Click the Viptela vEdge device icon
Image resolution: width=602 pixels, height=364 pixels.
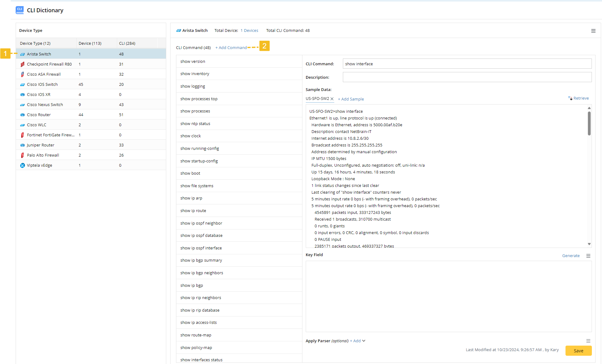tap(22, 165)
